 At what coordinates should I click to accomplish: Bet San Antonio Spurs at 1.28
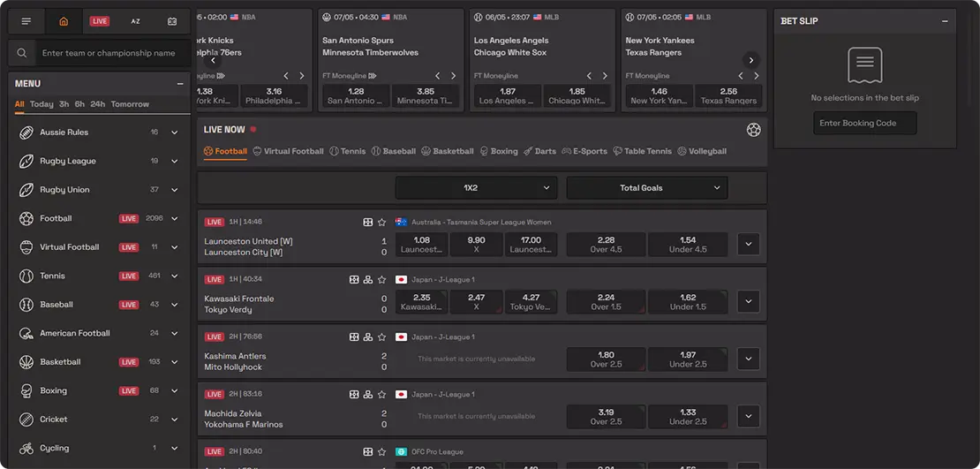coord(356,95)
